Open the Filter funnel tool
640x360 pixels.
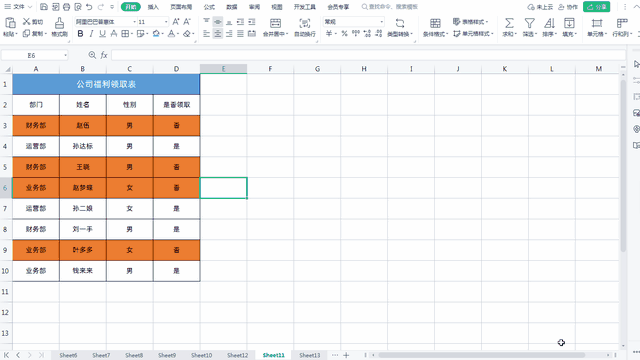529,23
